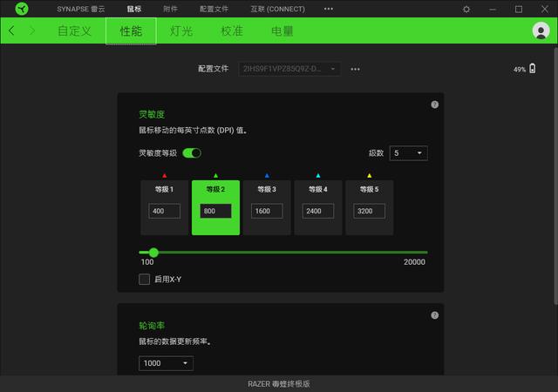The height and width of the screenshot is (392, 558).
Task: Click the green marker above 等级 2
Action: coord(215,175)
